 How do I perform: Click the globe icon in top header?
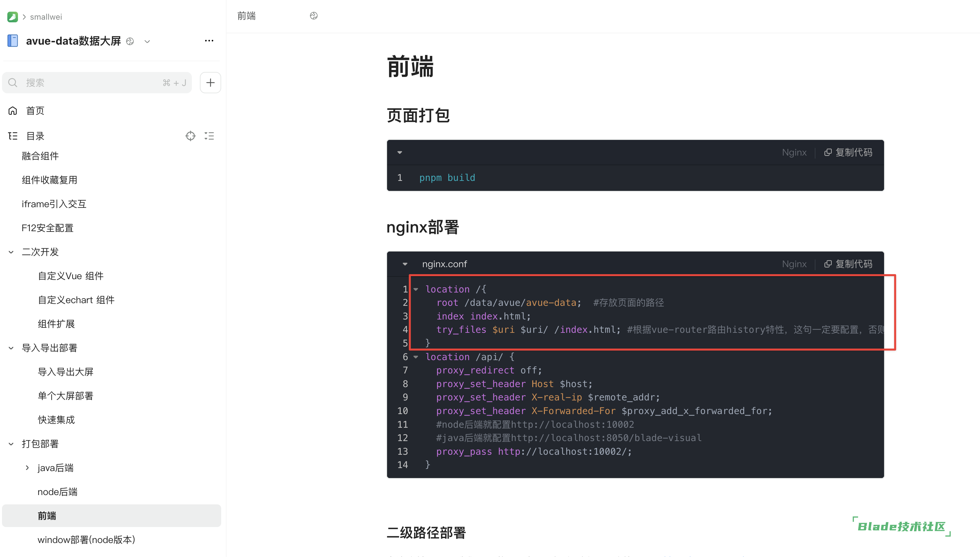(314, 16)
